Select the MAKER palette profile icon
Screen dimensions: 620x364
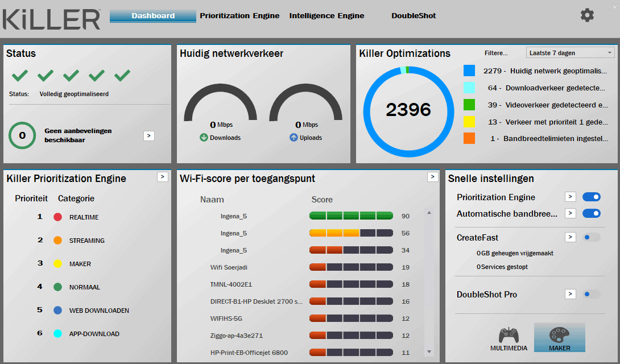pyautogui.click(x=560, y=336)
